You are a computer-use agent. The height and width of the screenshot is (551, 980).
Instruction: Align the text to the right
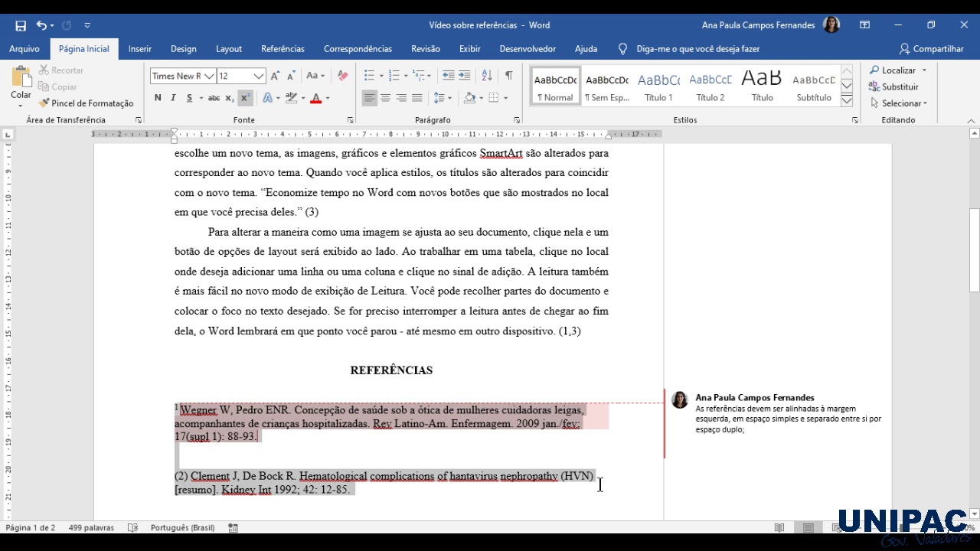(401, 98)
